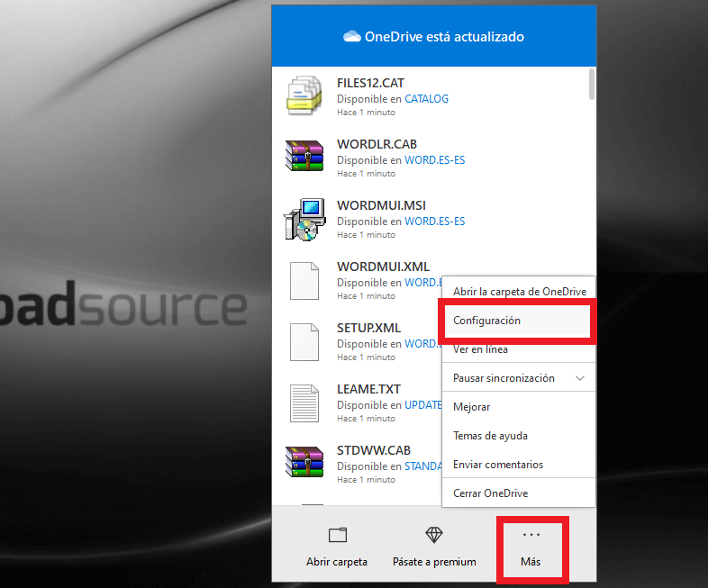Open WORD.ES-ES link under WORDLR.CAB
This screenshot has width=708, height=588.
click(x=434, y=160)
